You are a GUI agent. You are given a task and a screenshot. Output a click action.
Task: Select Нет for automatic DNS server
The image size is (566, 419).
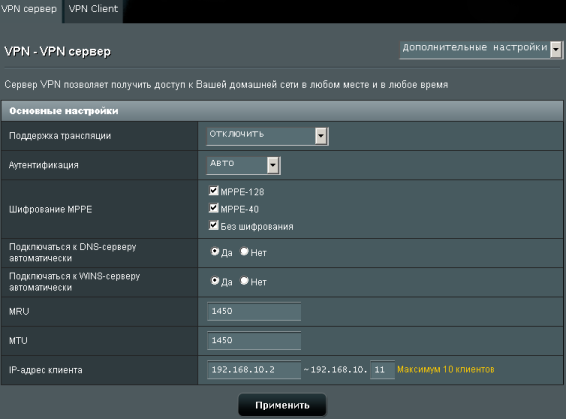(x=244, y=251)
